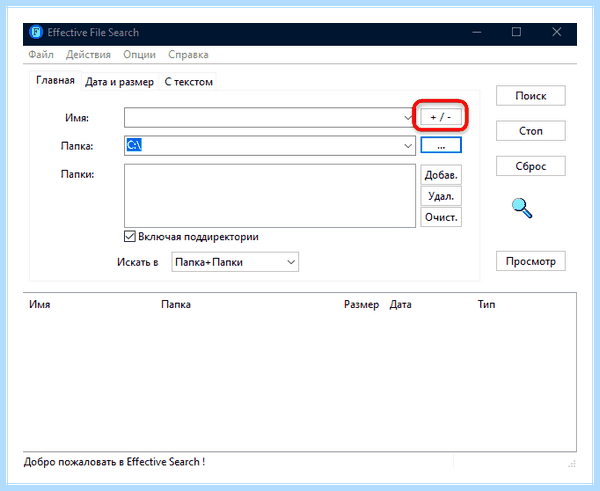The width and height of the screenshot is (600, 491).
Task: Sort results by the Размер column header
Action: pos(361,304)
